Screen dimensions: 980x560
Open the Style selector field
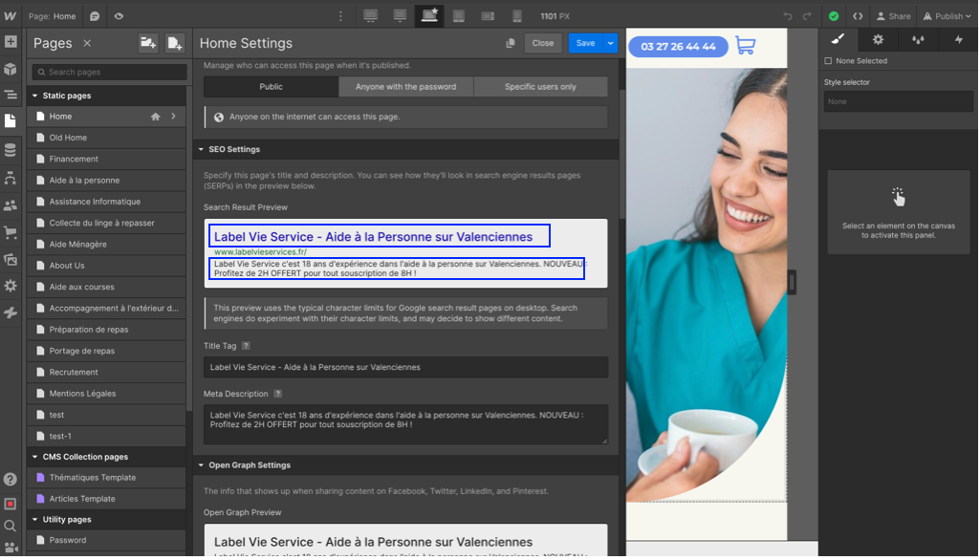click(898, 101)
